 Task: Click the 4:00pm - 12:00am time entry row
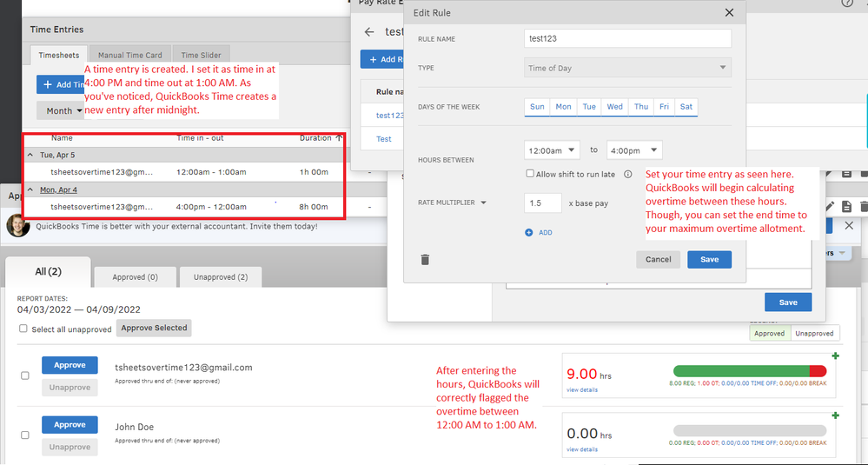[183, 207]
